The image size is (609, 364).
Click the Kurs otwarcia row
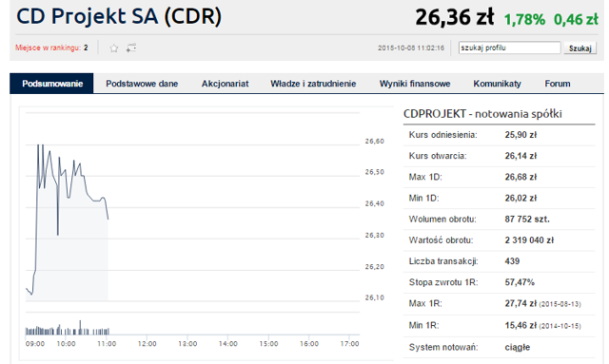(x=499, y=156)
